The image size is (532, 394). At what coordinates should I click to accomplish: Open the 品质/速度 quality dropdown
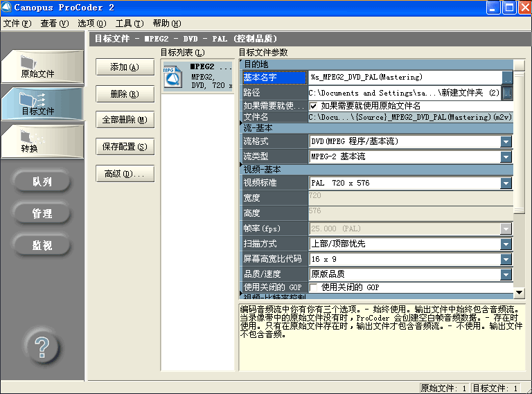pyautogui.click(x=506, y=274)
